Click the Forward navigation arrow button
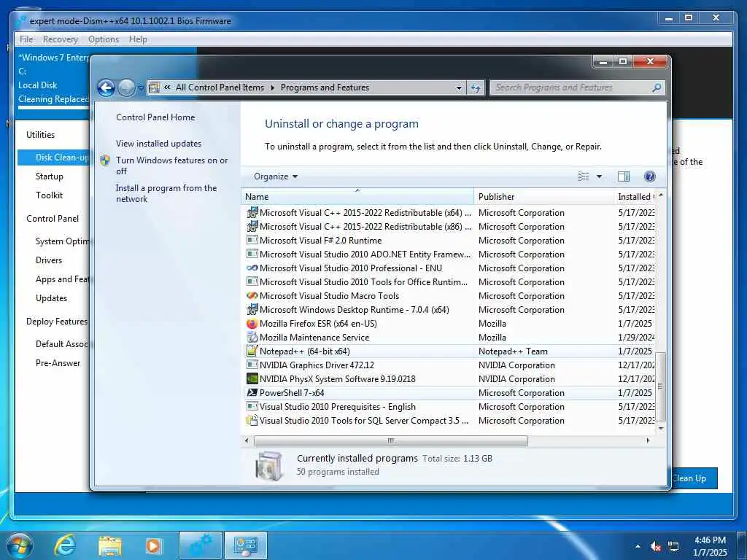Image resolution: width=747 pixels, height=560 pixels. point(126,87)
